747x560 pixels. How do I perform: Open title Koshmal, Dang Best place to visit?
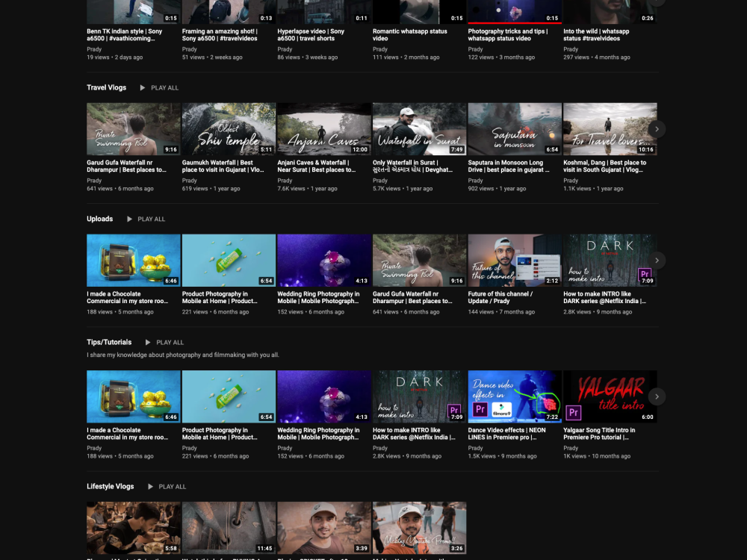(x=604, y=167)
